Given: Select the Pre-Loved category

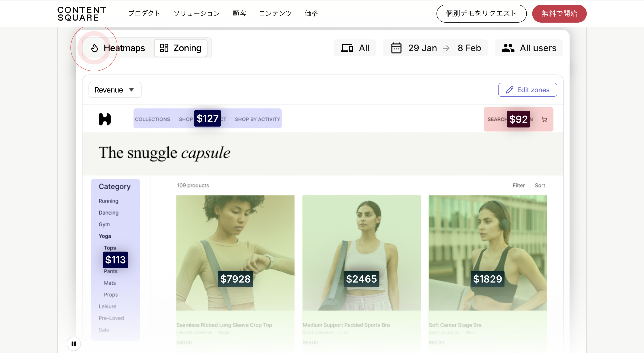Looking at the screenshot, I should [111, 318].
